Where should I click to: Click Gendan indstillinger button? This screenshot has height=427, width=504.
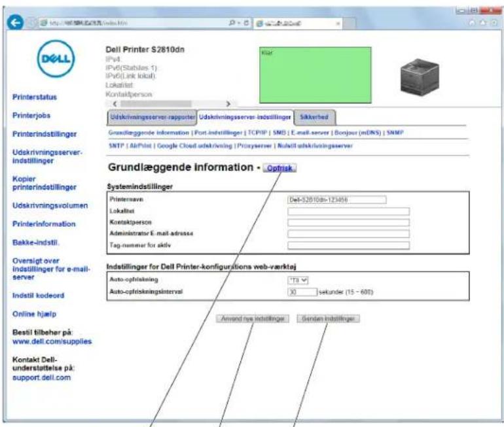pyautogui.click(x=328, y=318)
